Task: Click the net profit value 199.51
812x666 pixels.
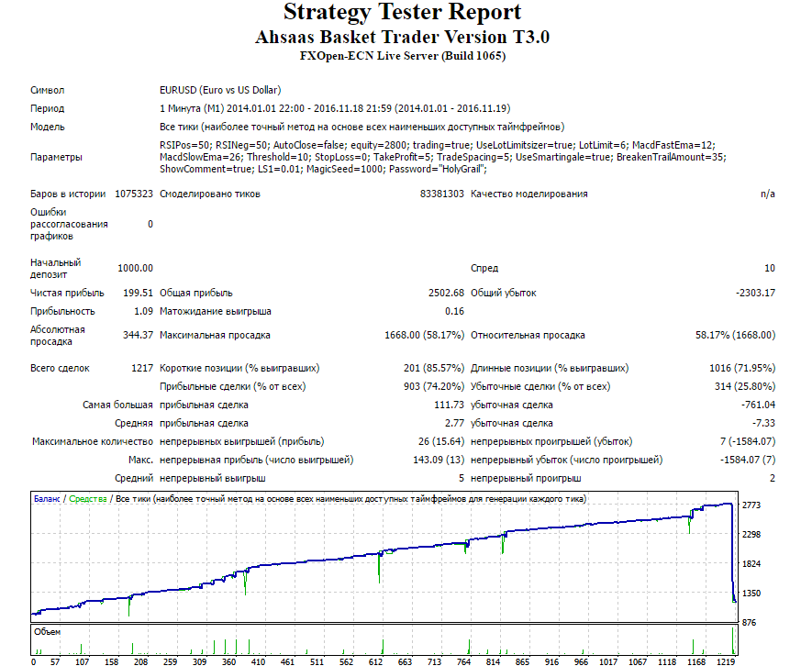Action: pyautogui.click(x=138, y=294)
